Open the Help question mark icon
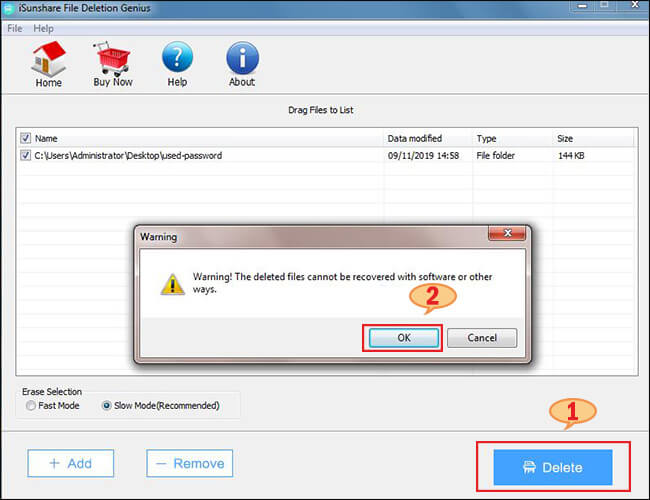Image resolution: width=650 pixels, height=500 pixels. click(x=177, y=64)
